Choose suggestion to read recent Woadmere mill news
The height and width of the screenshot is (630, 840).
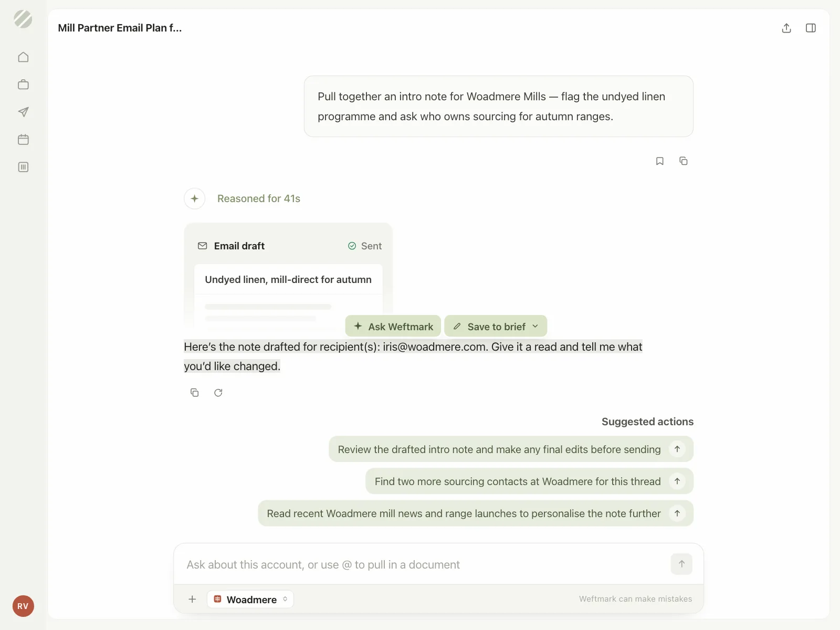point(476,513)
